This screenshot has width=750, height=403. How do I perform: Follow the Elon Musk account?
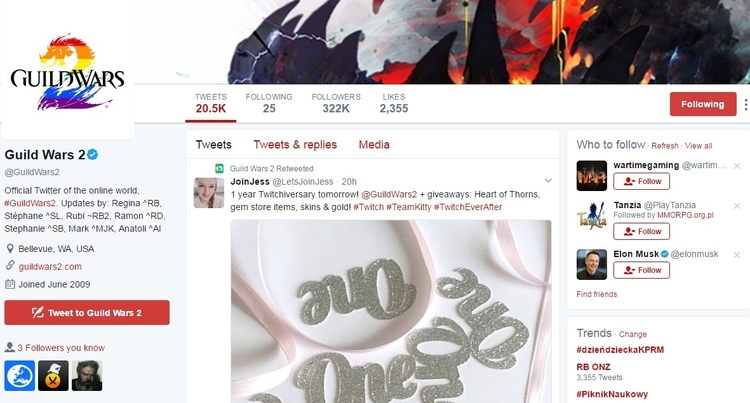pyautogui.click(x=641, y=270)
